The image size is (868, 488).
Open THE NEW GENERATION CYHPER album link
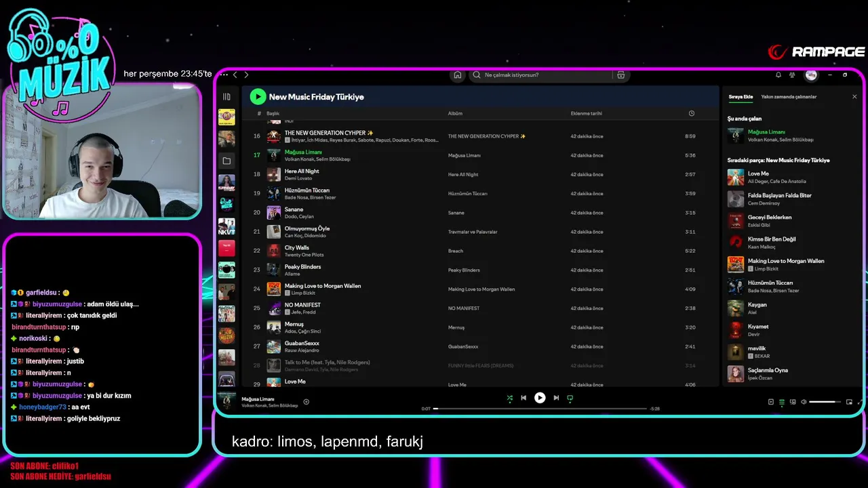pyautogui.click(x=486, y=136)
